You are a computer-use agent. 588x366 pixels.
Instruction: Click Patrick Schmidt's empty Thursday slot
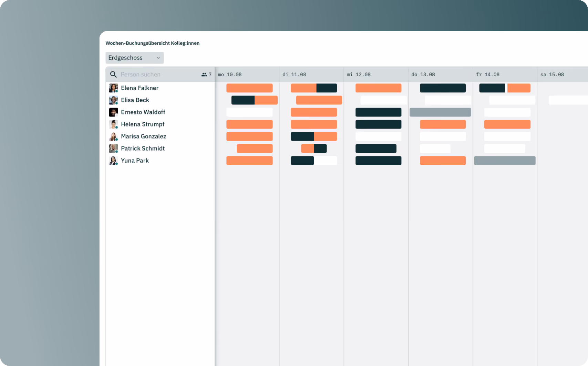click(435, 149)
